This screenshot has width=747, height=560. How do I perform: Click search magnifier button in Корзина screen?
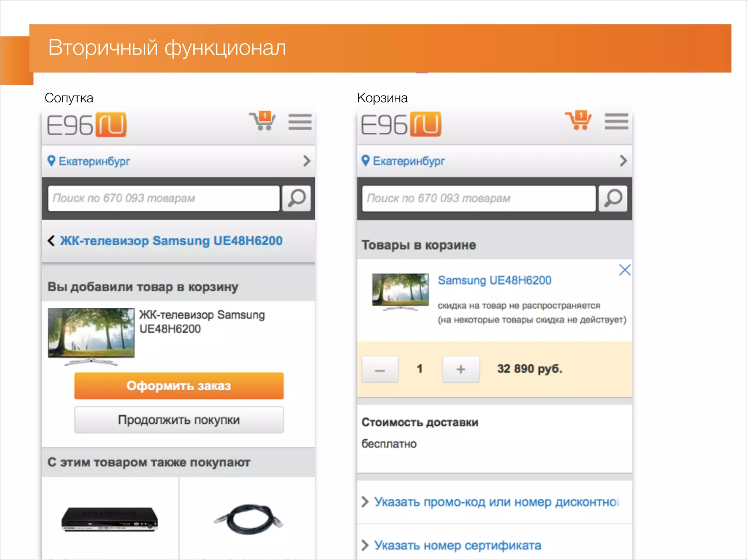pyautogui.click(x=613, y=198)
